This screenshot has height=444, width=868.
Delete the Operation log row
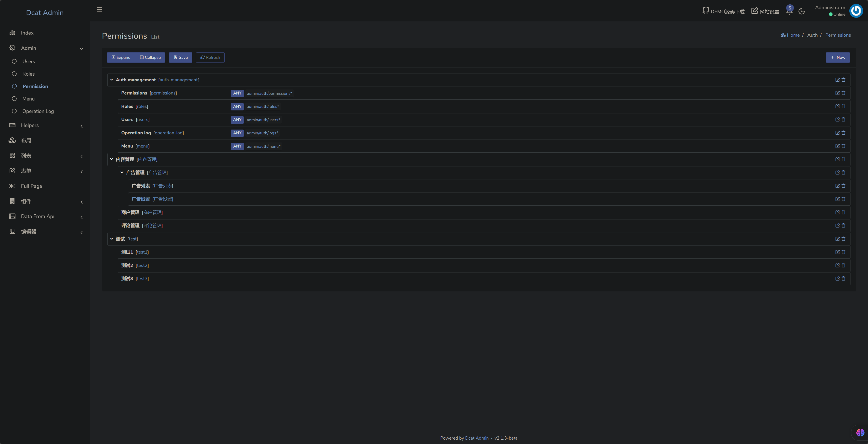click(843, 133)
